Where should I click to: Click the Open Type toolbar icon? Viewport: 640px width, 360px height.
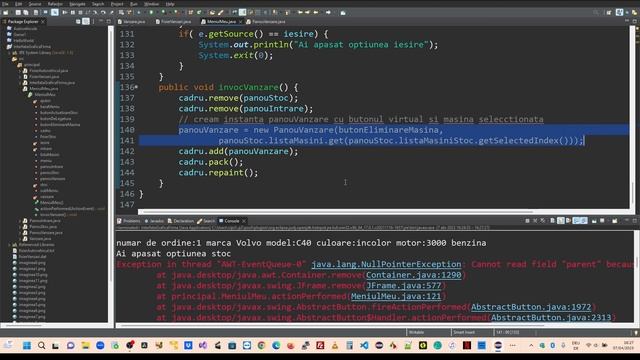pos(212,13)
